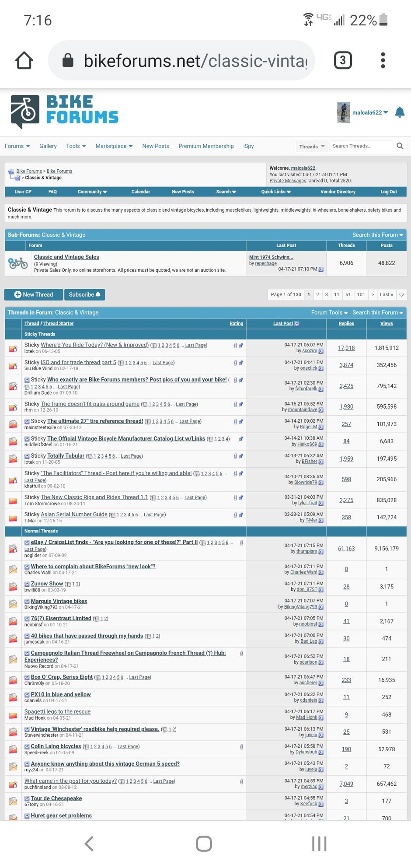Toggle checkmark on Tour de Chesapeake thread

click(27, 799)
